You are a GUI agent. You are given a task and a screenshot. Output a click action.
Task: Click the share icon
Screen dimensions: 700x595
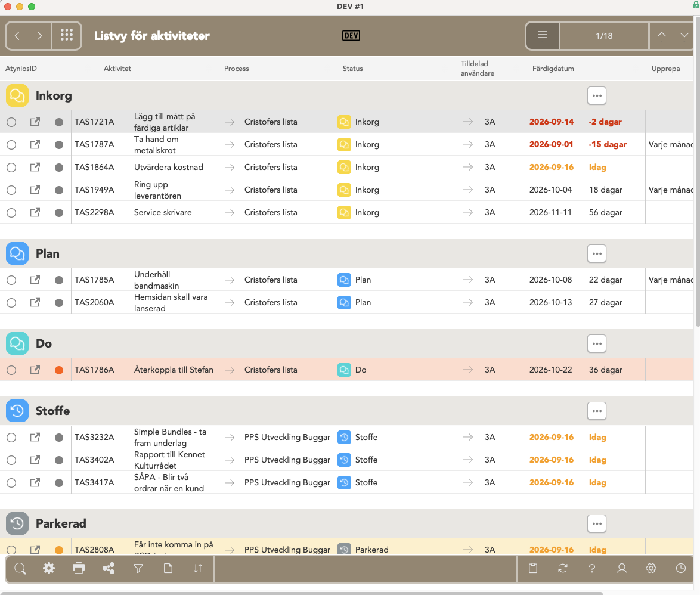pos(109,568)
